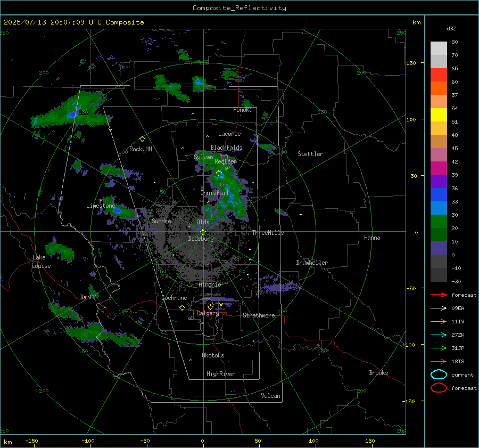Click the Sylvan label on the map
Image resolution: width=479 pixels, height=448 pixels.
coord(203,157)
